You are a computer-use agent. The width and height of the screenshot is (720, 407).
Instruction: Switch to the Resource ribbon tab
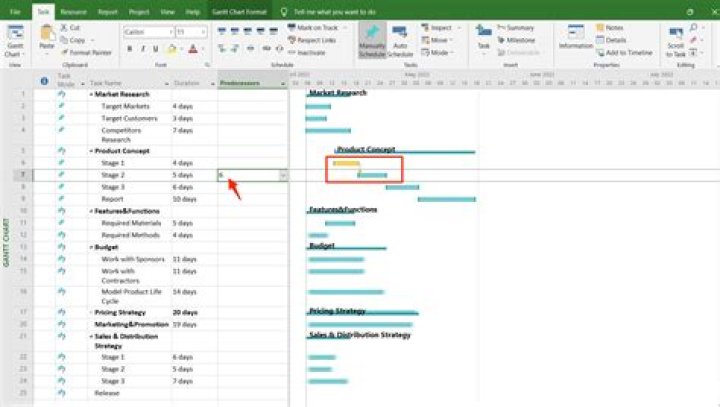(73, 8)
